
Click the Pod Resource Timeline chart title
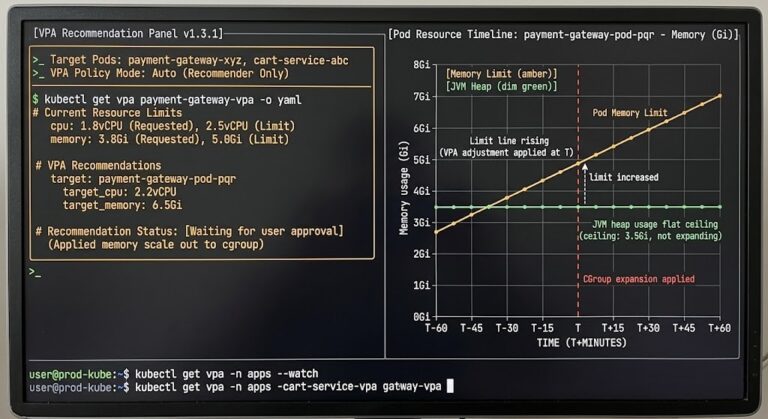coord(563,35)
